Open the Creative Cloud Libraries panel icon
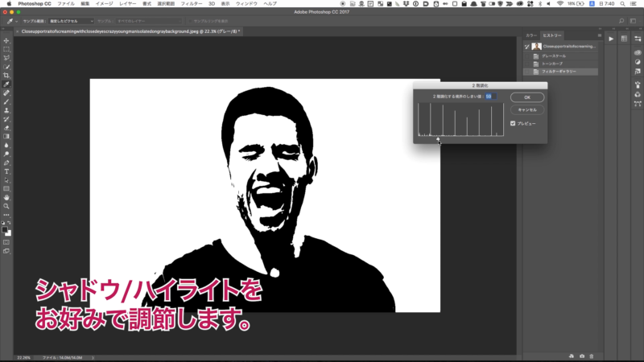Image resolution: width=644 pixels, height=362 pixels. click(x=638, y=52)
